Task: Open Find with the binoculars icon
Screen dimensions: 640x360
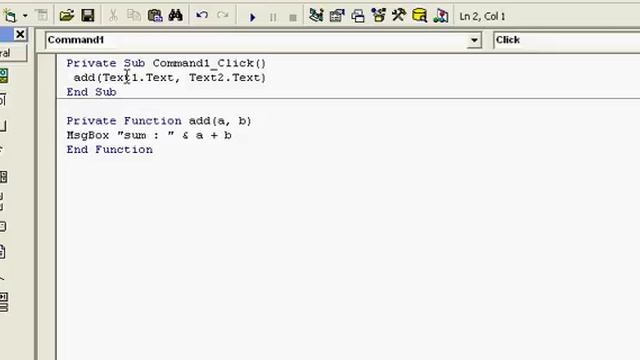Action: coord(176,16)
